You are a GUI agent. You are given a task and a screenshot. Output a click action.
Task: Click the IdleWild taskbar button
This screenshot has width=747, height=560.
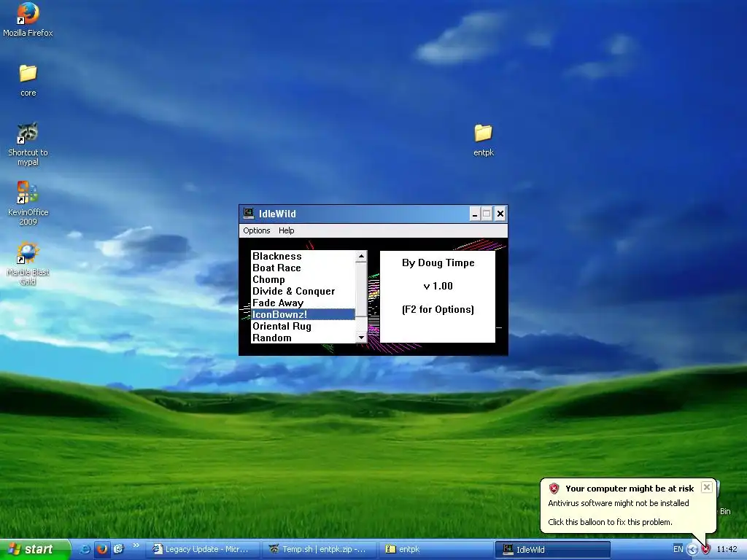point(553,550)
